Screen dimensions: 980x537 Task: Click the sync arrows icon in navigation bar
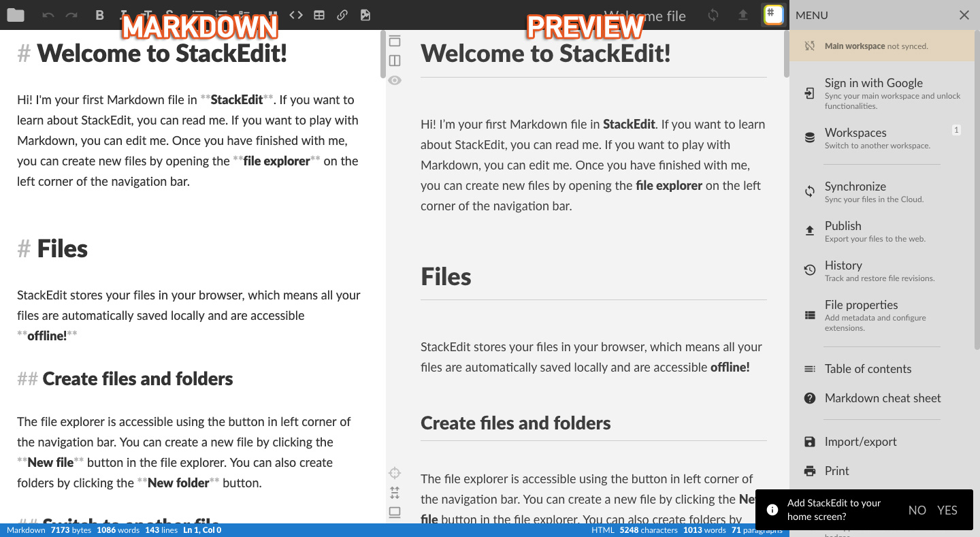[713, 15]
